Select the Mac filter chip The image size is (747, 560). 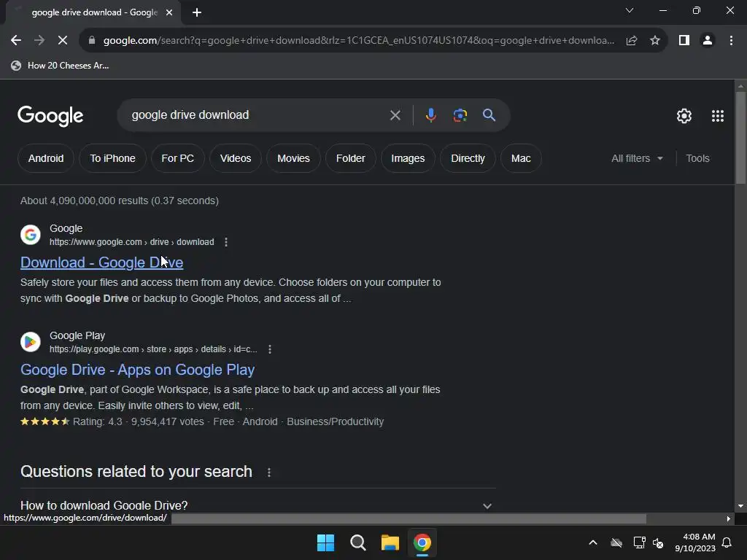pos(521,158)
